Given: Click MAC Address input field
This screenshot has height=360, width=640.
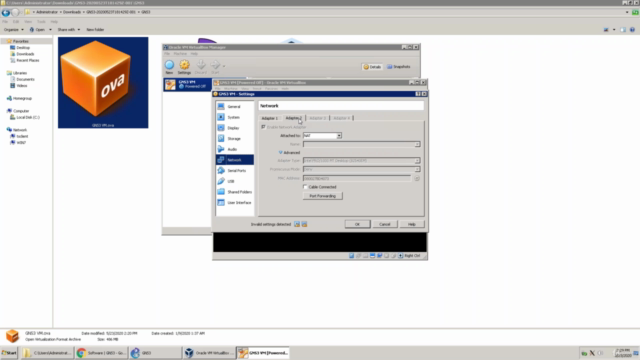Looking at the screenshot, I should [357, 178].
